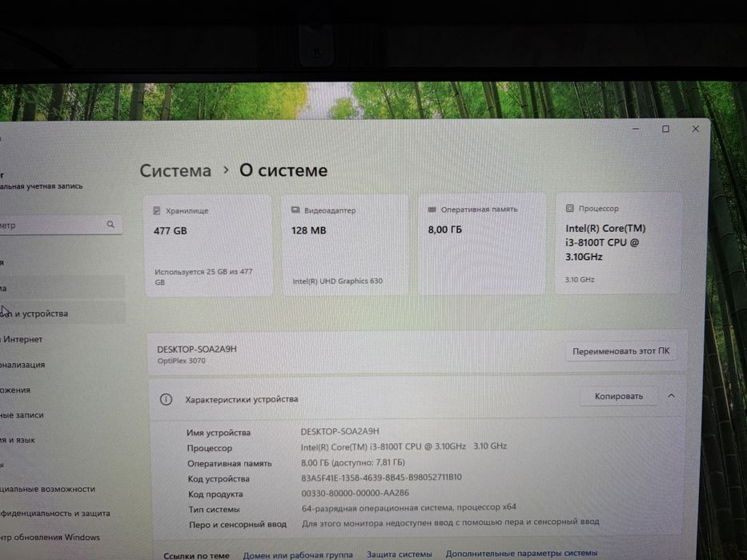Click Используется 25 GB из 477 GB text
Screen dimensions: 747x560
point(203,277)
